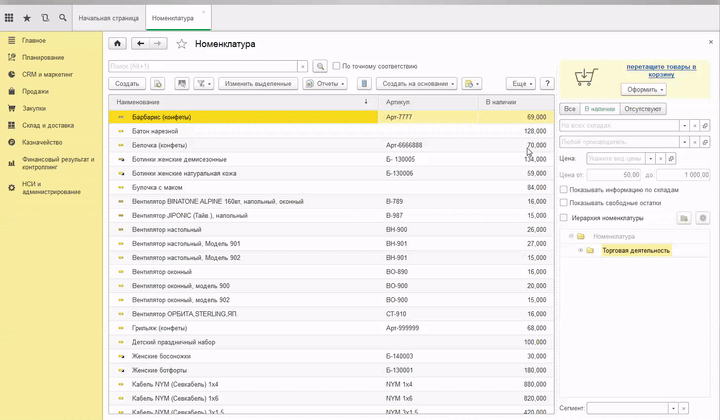Open the history icon in top bar
This screenshot has width=720, height=420.
(45, 18)
